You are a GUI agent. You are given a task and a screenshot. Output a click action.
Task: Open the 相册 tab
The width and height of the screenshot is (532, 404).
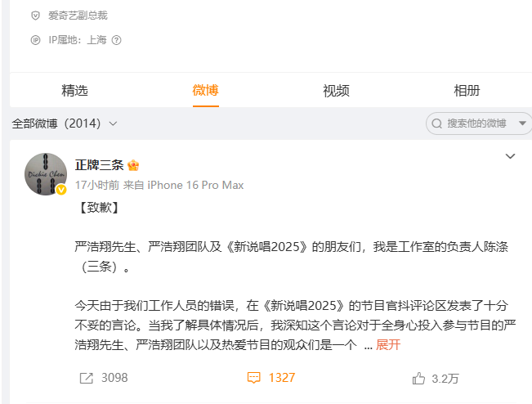[x=467, y=91]
